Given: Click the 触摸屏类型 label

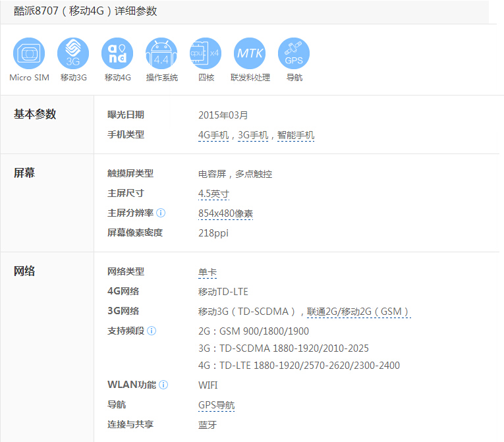Looking at the screenshot, I should [130, 174].
